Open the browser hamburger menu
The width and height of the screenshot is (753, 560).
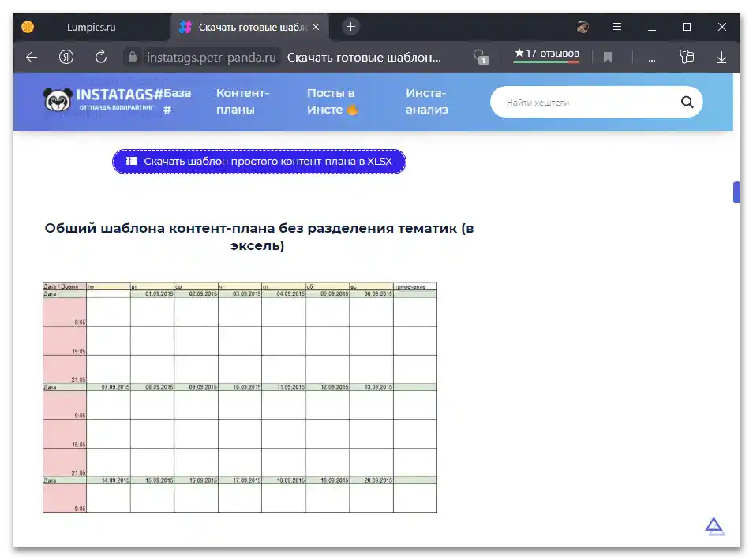[x=617, y=27]
